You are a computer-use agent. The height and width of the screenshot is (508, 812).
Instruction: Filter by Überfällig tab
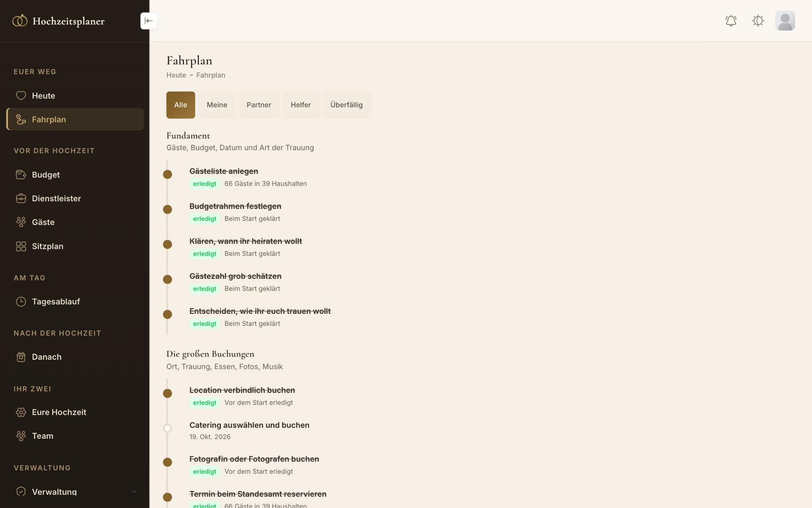click(346, 105)
